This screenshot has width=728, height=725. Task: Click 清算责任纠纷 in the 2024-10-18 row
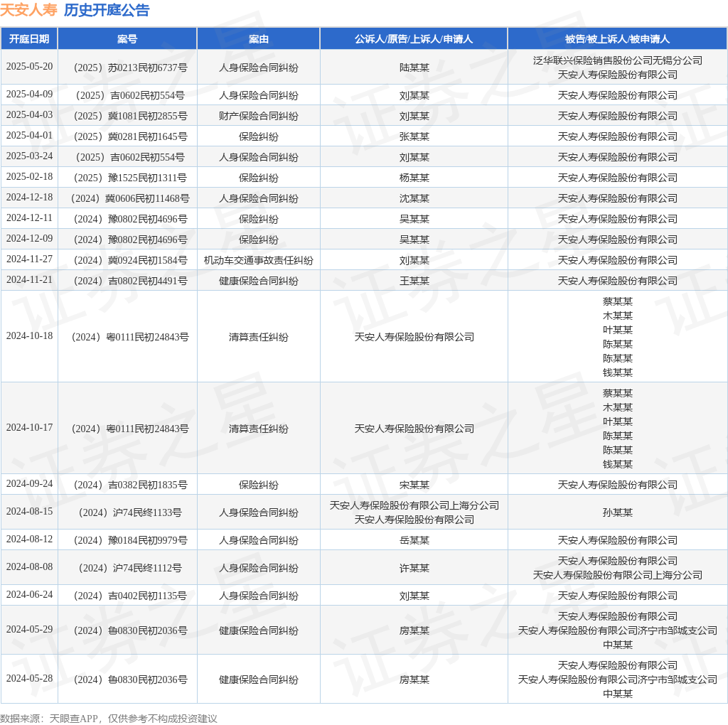pyautogui.click(x=259, y=337)
